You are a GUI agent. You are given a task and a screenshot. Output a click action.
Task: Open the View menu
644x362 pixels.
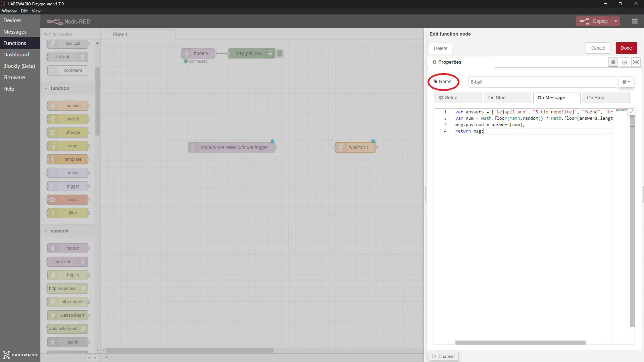click(x=36, y=11)
